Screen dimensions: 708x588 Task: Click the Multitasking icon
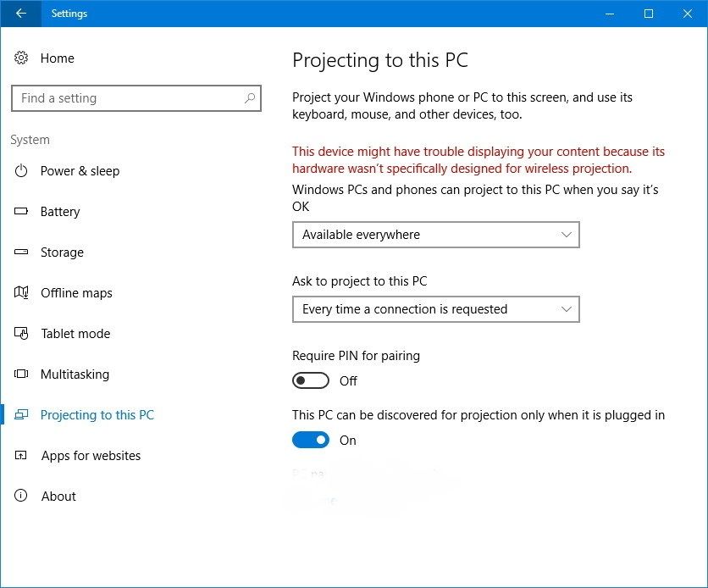click(21, 374)
